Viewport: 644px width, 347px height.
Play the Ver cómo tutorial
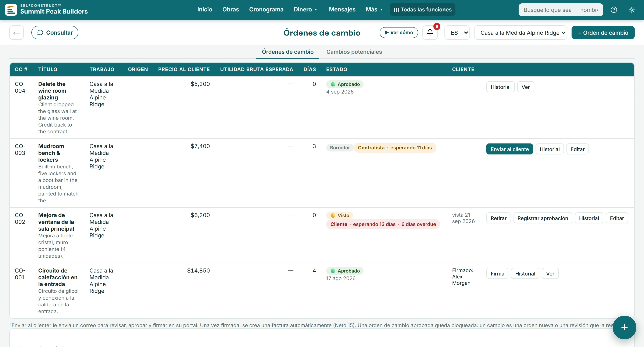[x=399, y=32]
